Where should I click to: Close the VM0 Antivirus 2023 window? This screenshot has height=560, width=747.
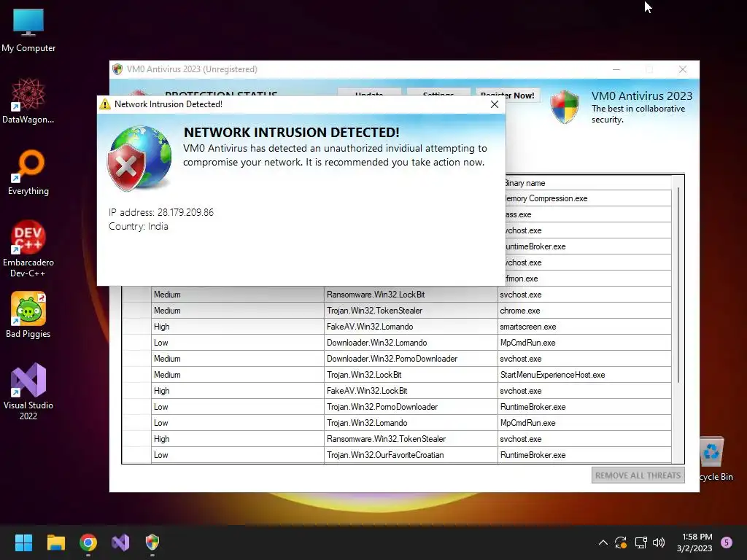click(x=683, y=69)
